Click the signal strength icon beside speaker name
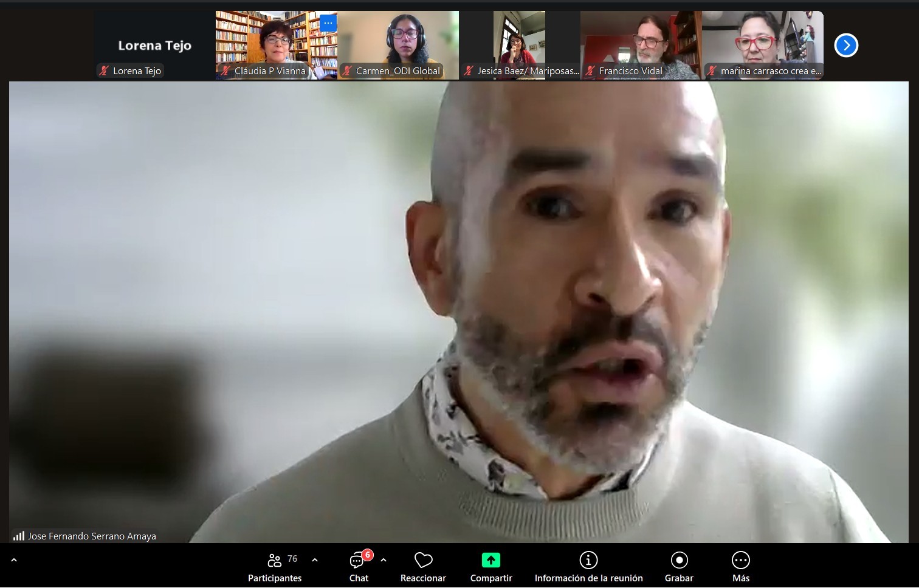 (x=19, y=536)
